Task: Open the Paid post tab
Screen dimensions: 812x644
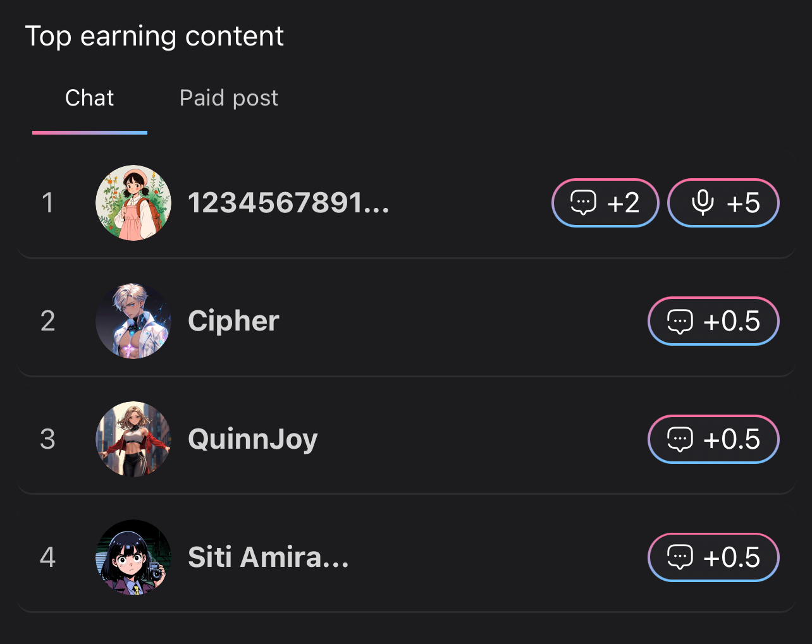Action: click(x=228, y=99)
